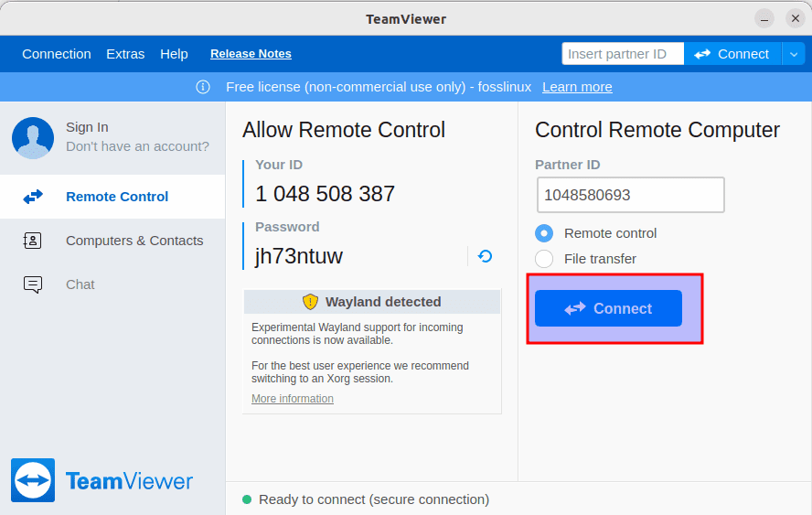Image resolution: width=812 pixels, height=515 pixels.
Task: Open the Connection menu
Action: click(57, 54)
